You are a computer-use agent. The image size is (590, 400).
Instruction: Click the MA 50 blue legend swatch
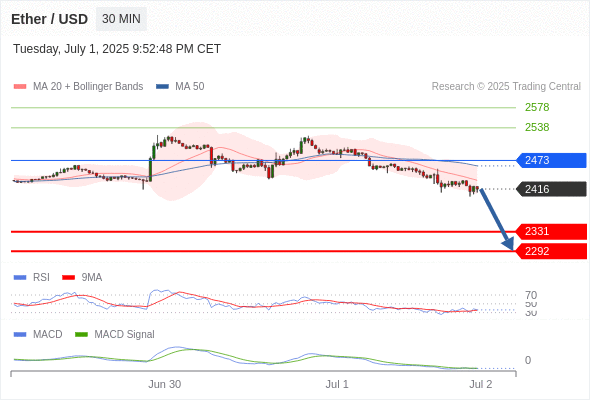(x=162, y=87)
